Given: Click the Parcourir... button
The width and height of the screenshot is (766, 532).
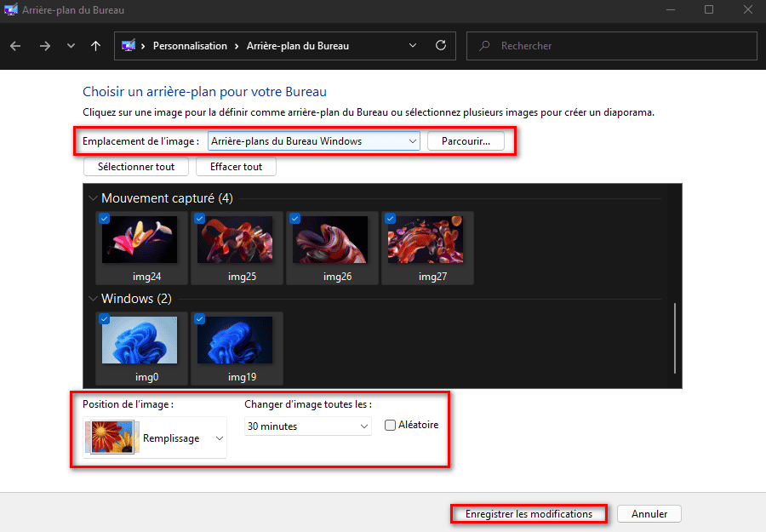Looking at the screenshot, I should pyautogui.click(x=466, y=141).
